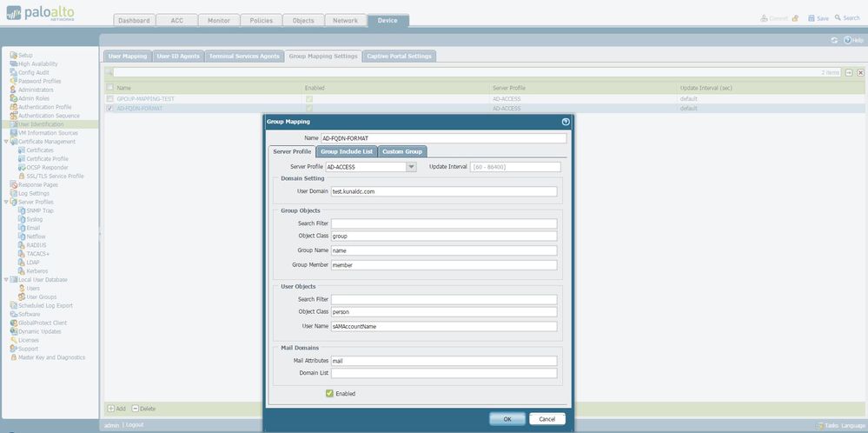This screenshot has height=433, width=868.
Task: Open the Policies main tab
Action: [261, 20]
